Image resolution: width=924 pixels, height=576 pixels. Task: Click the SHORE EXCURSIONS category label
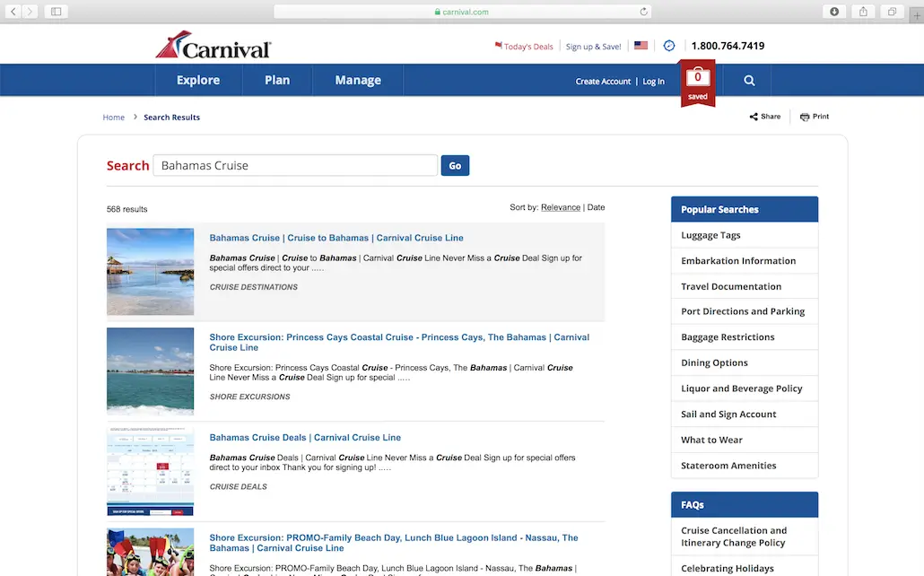(x=250, y=397)
